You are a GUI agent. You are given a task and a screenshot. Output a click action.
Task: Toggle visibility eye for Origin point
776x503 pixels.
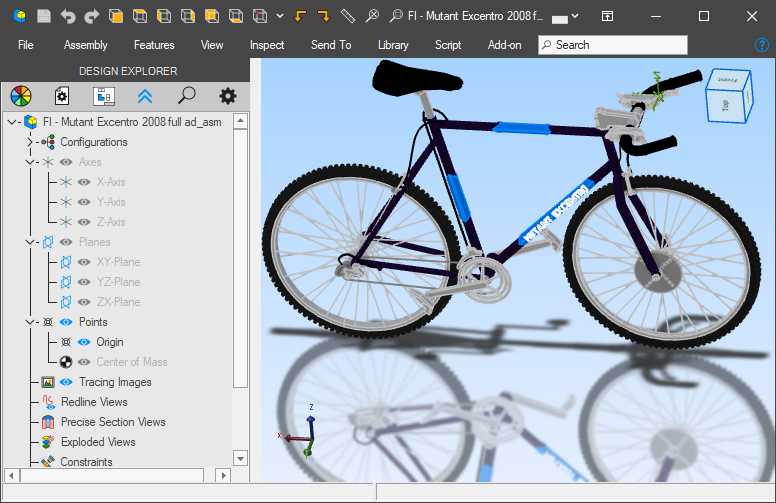pos(85,342)
